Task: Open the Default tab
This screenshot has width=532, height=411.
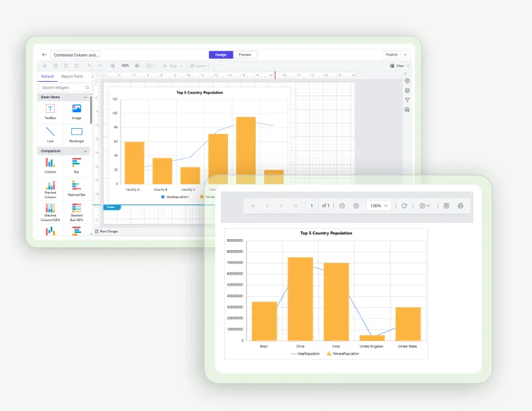Action: (x=48, y=76)
